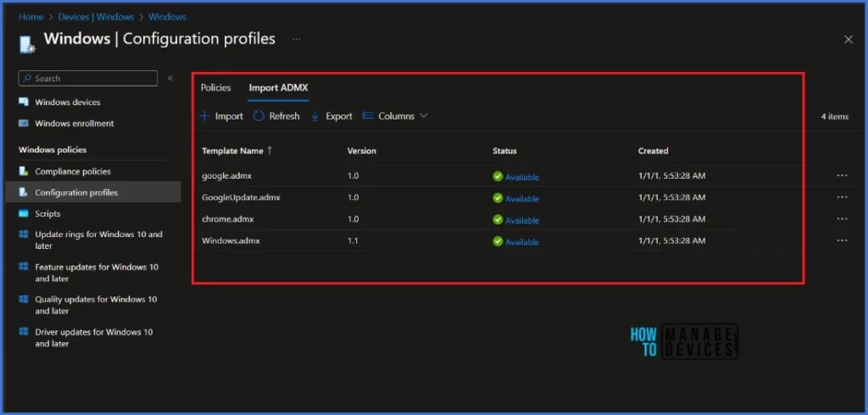Click the last Windows breadcrumb link
Screen dimensions: 868x415
coord(167,17)
